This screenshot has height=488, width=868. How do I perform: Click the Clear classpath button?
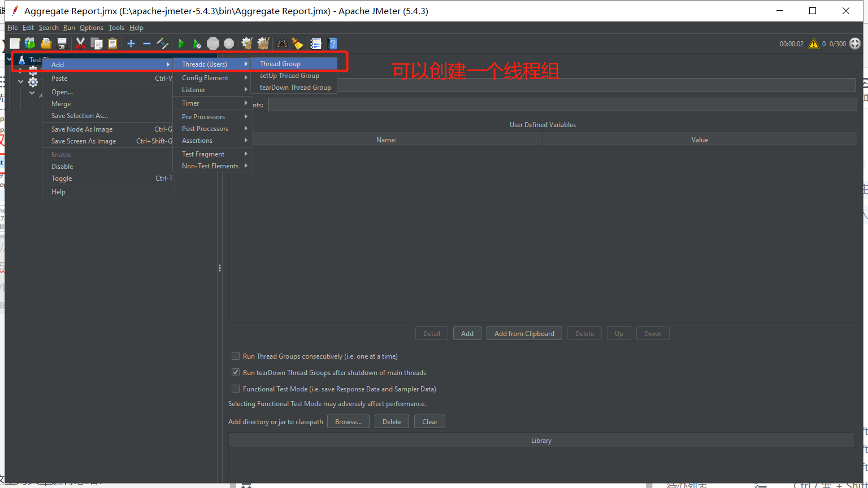[x=429, y=421]
